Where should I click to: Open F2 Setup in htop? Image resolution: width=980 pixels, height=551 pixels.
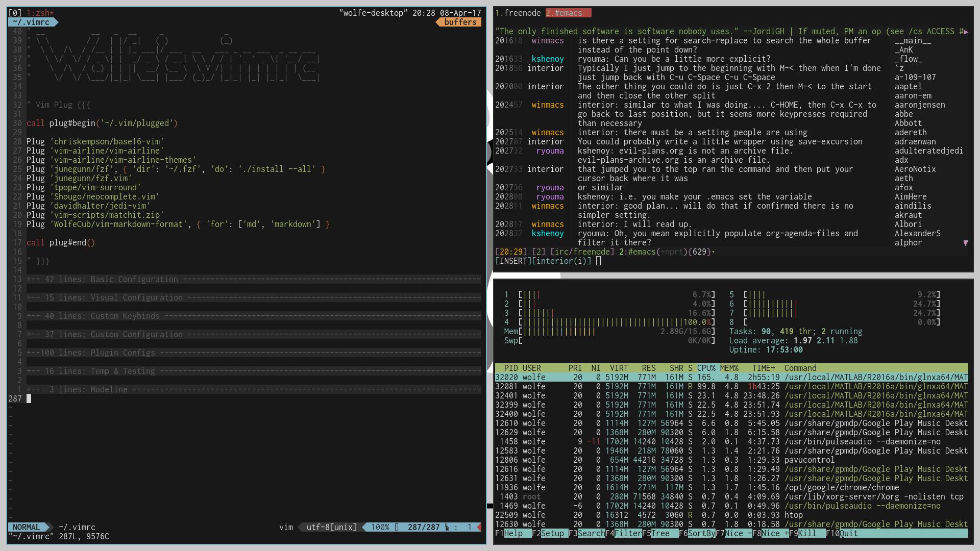pos(552,534)
